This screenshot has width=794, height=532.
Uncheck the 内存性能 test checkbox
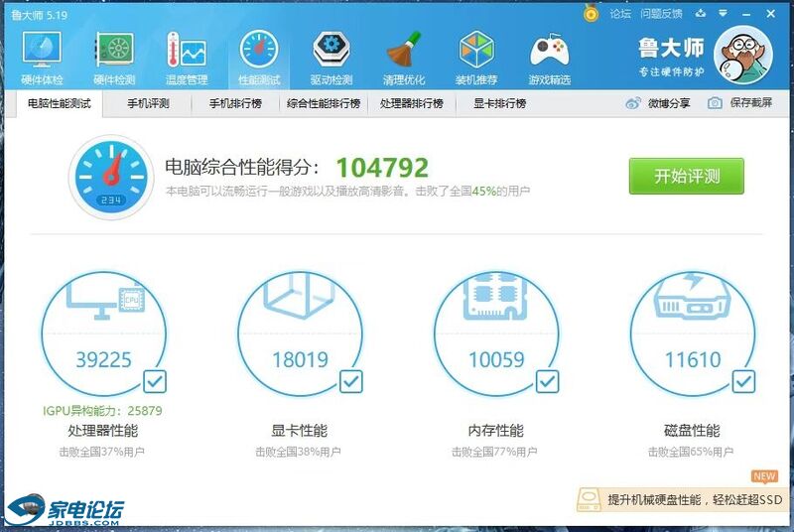pyautogui.click(x=548, y=382)
